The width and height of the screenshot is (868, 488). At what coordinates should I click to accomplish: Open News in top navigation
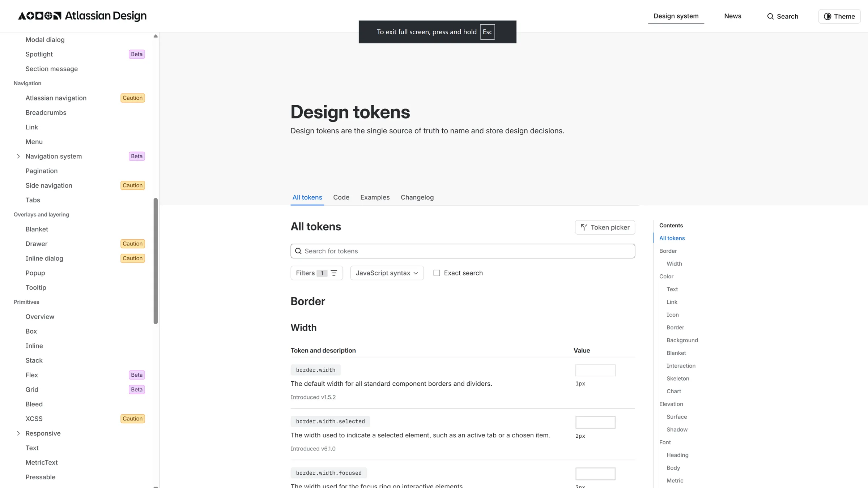point(732,16)
